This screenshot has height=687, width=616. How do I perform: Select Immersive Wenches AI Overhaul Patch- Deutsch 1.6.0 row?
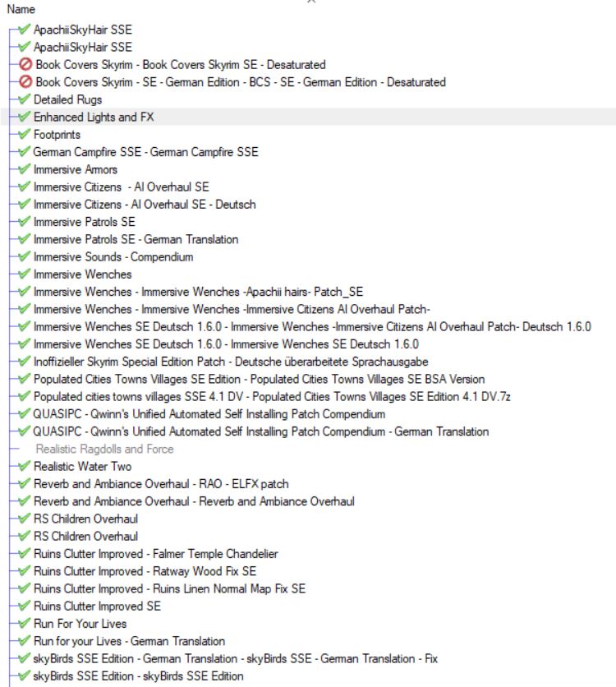point(312,327)
